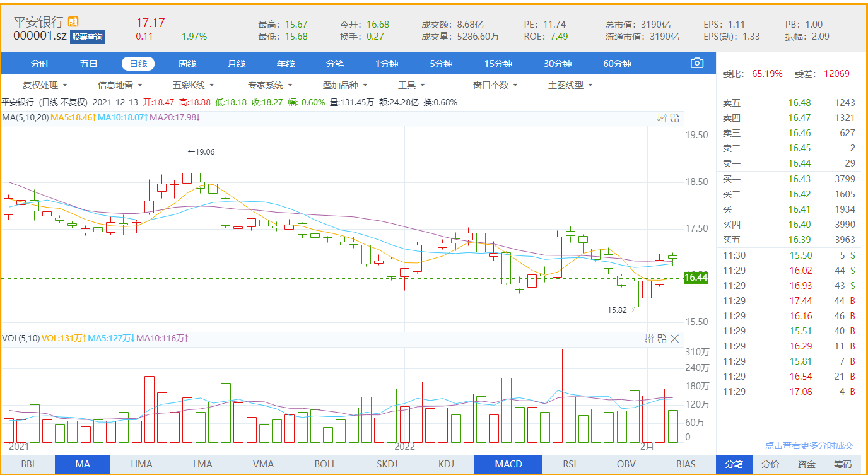Select the 卖一 16.44 order row
The width and height of the screenshot is (868, 475).
click(x=789, y=163)
